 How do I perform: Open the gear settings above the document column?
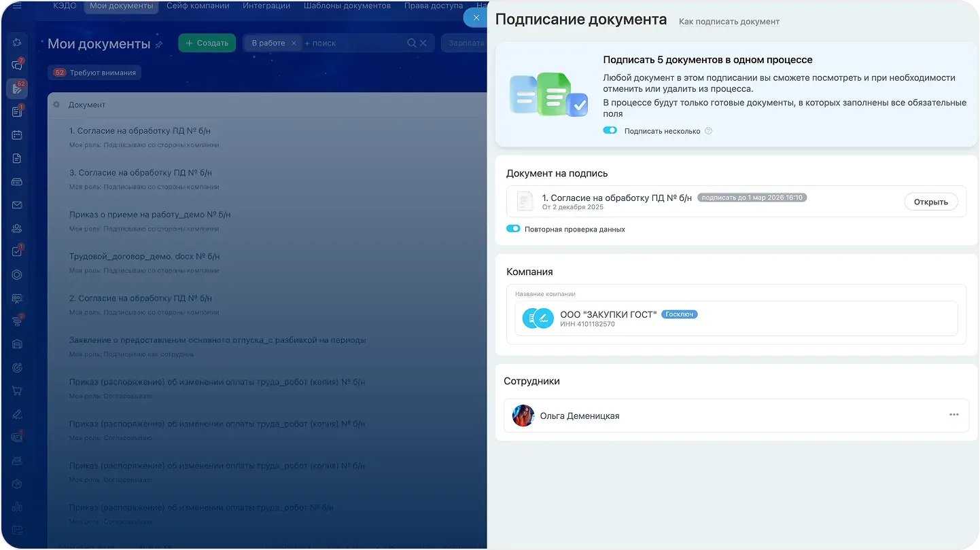pyautogui.click(x=57, y=105)
